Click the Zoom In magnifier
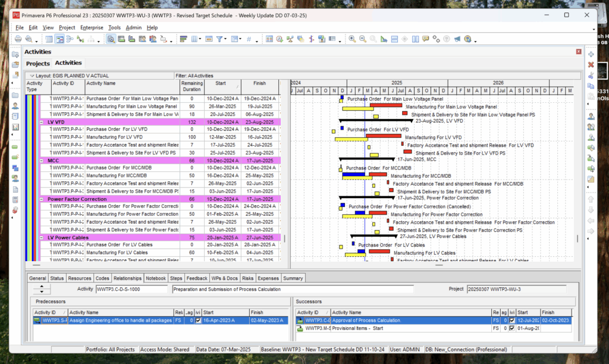 coord(352,39)
